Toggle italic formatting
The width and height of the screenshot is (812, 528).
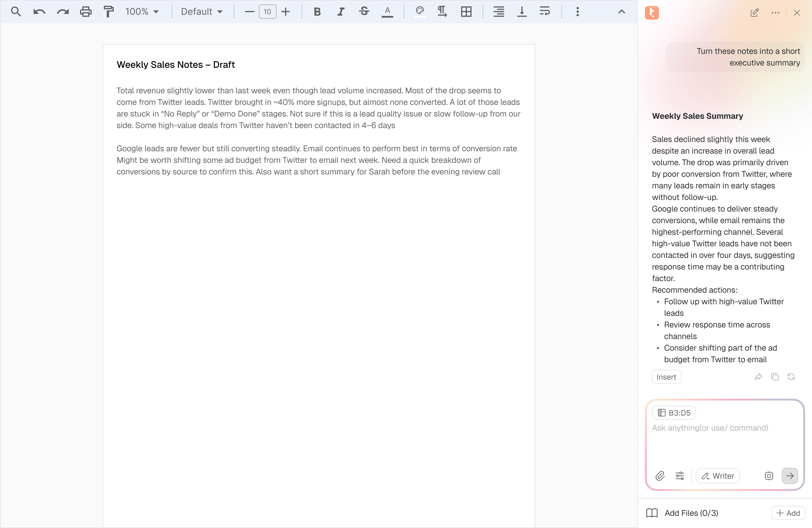pos(340,12)
